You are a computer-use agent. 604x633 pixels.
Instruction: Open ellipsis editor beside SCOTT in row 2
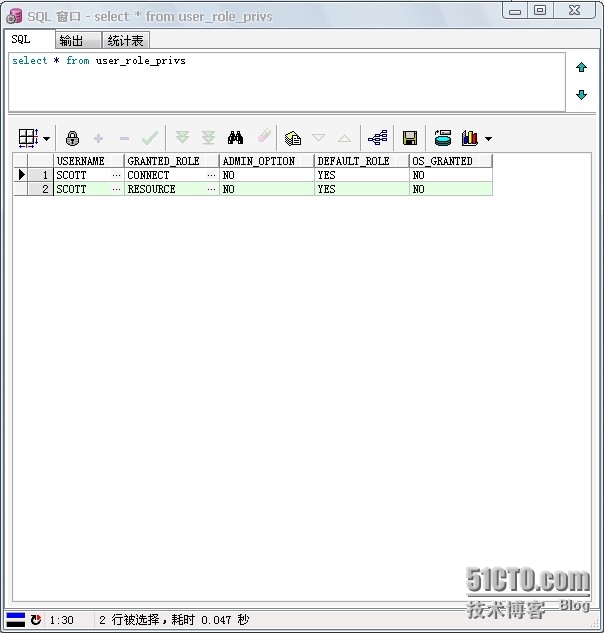(117, 189)
